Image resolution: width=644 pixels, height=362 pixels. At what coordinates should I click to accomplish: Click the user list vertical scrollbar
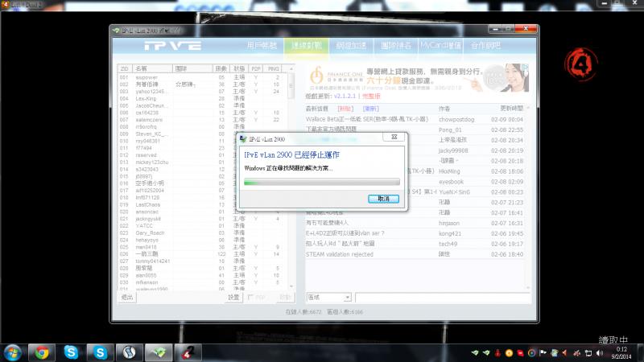point(291,86)
